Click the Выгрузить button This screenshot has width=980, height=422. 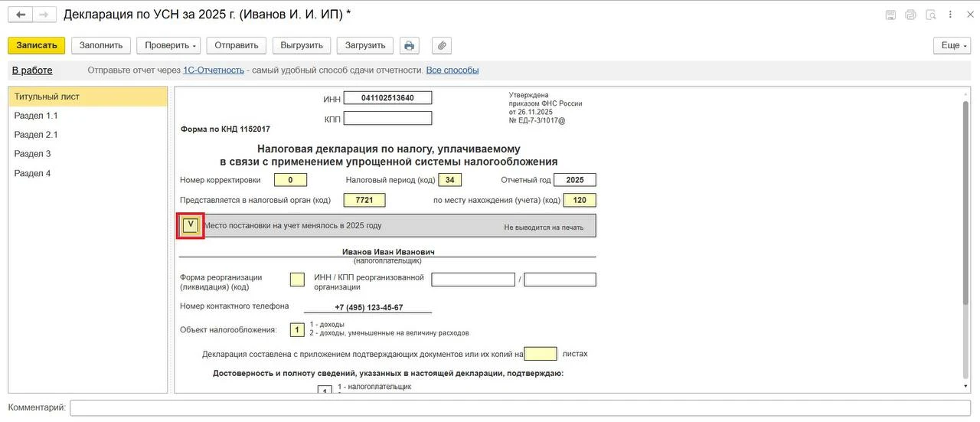pyautogui.click(x=302, y=45)
